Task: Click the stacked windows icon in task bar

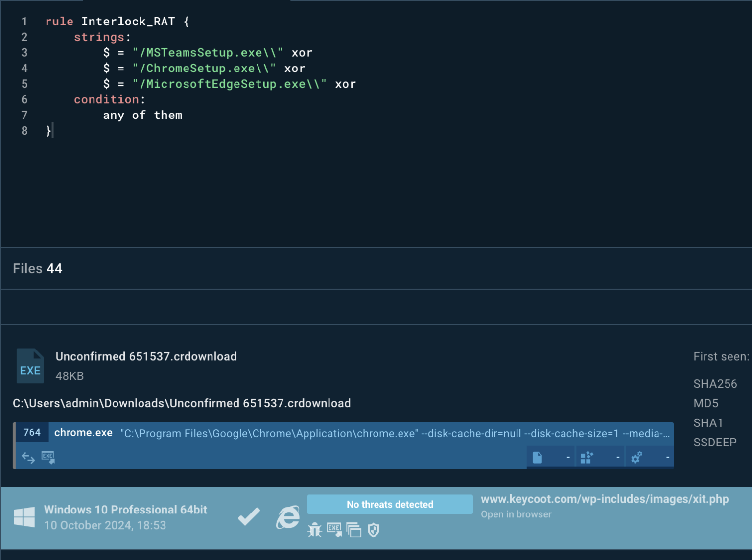Action: coord(353,530)
